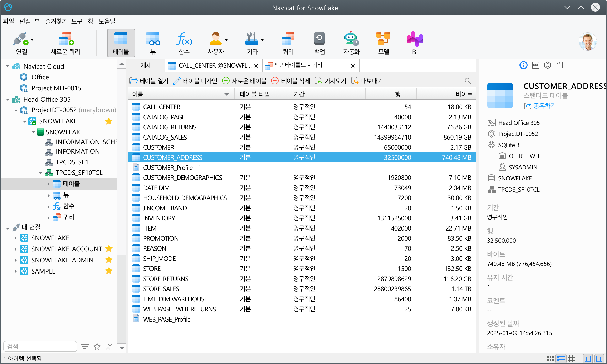Open the 즐겨찾기 menu
Viewport: 607px width, 364px height.
point(56,21)
